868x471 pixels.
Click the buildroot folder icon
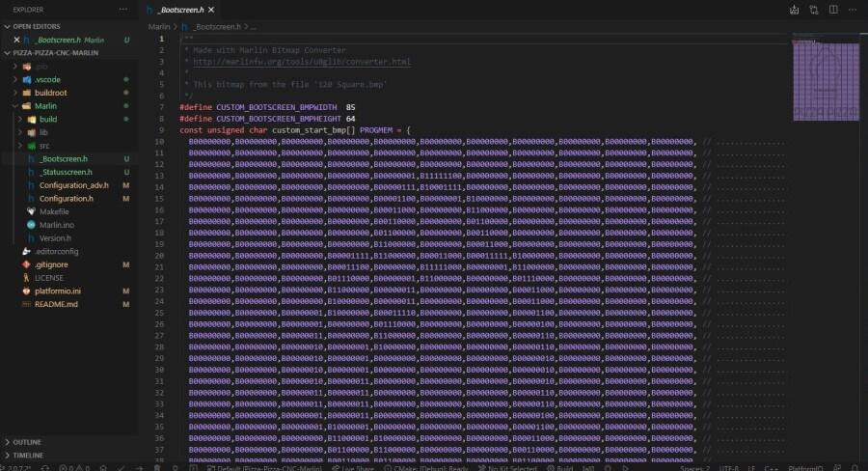27,93
